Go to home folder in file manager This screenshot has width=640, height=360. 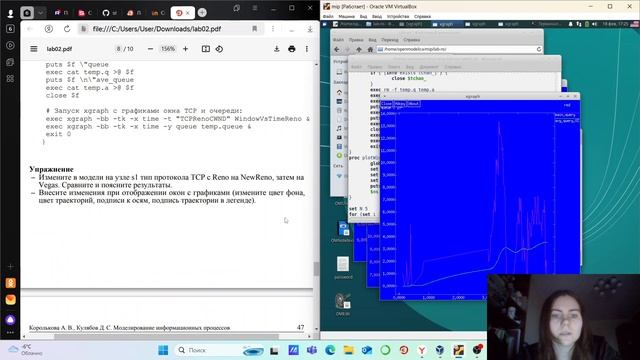pos(370,49)
